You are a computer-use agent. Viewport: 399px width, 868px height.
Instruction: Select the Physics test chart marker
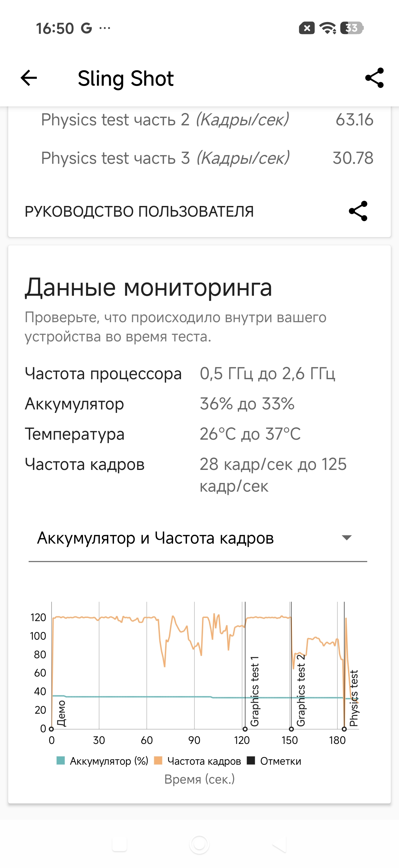point(344,729)
